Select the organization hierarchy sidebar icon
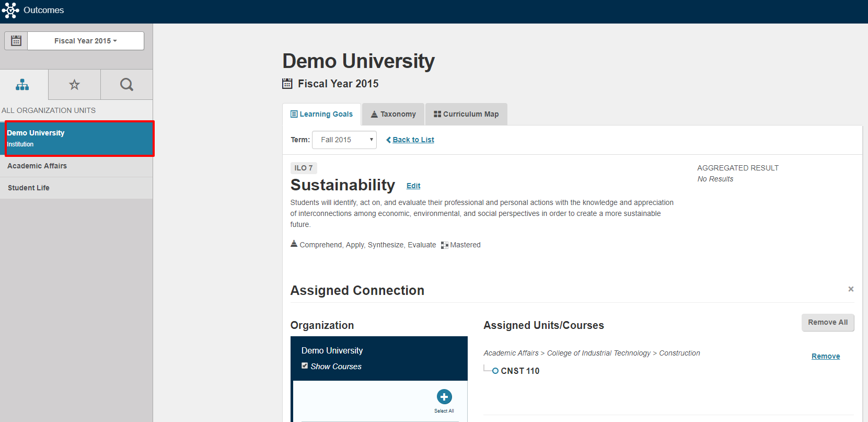 click(x=22, y=85)
